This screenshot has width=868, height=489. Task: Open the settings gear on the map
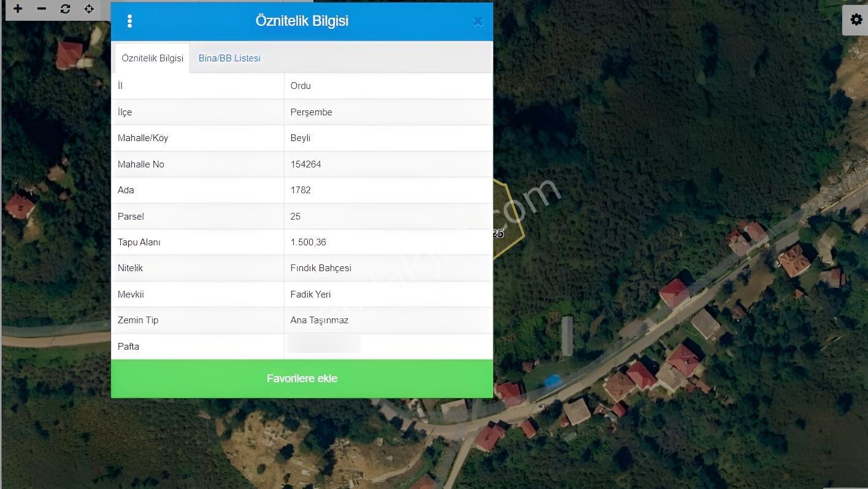pos(856,19)
